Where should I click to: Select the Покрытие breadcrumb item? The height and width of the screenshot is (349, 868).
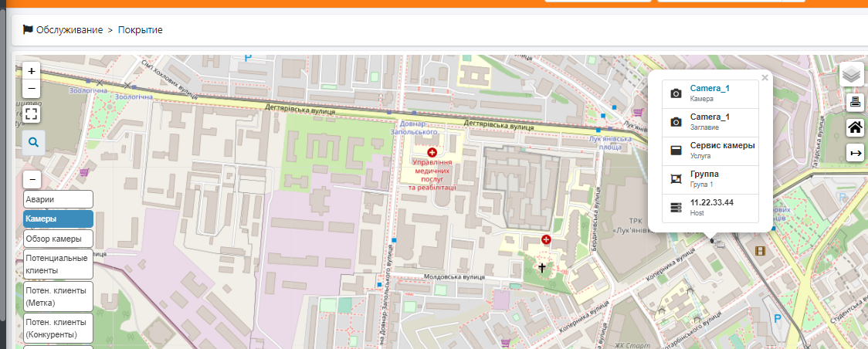[x=140, y=29]
